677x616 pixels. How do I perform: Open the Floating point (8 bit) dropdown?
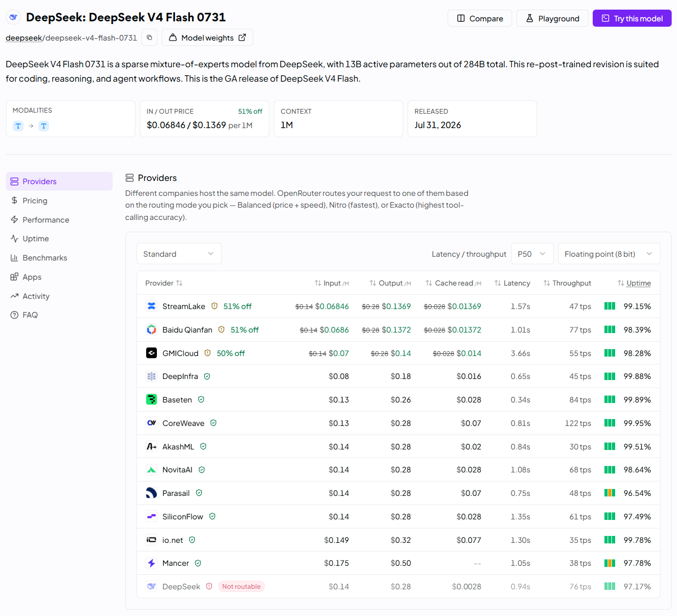pos(609,254)
